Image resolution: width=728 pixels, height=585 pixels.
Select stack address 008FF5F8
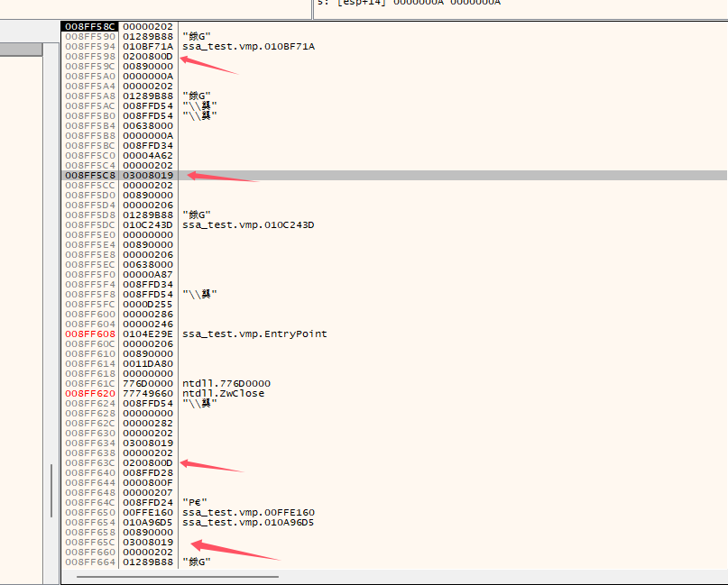(89, 294)
